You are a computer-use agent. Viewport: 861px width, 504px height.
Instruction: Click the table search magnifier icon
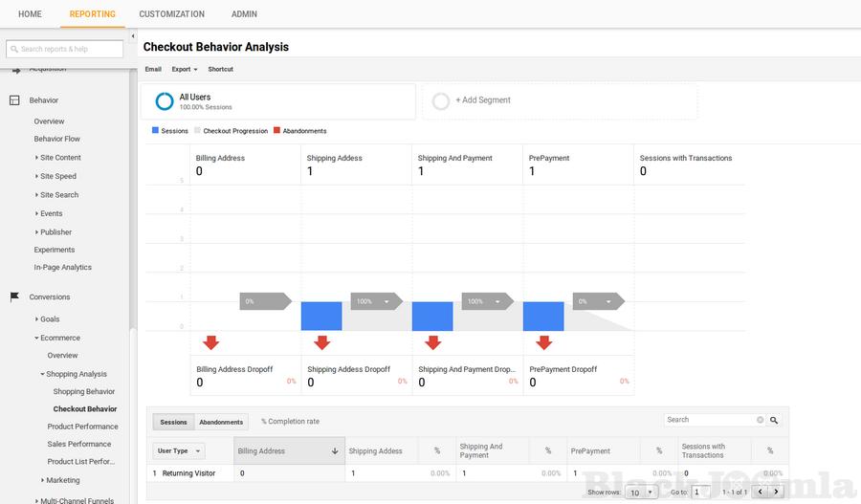(774, 420)
